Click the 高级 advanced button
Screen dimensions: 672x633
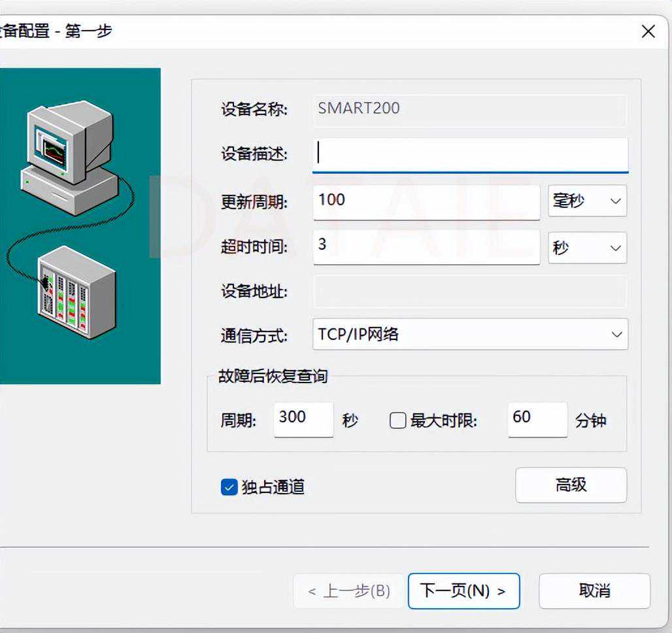(571, 485)
